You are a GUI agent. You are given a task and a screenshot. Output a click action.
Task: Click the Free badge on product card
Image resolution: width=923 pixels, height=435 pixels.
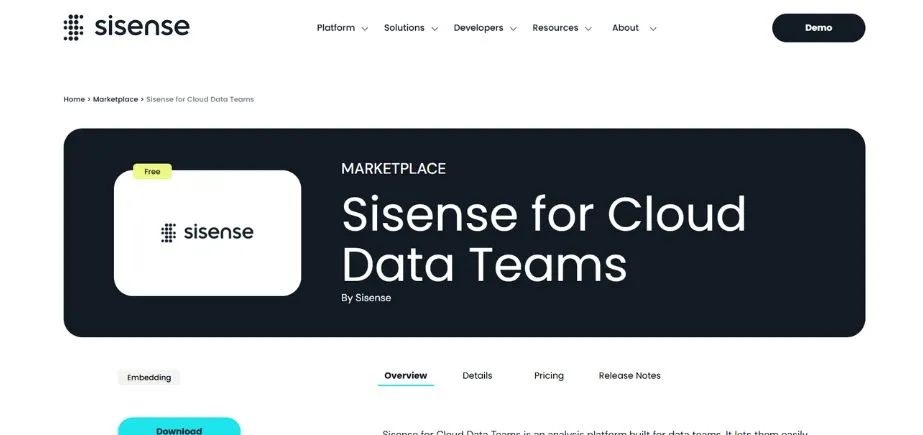[152, 171]
